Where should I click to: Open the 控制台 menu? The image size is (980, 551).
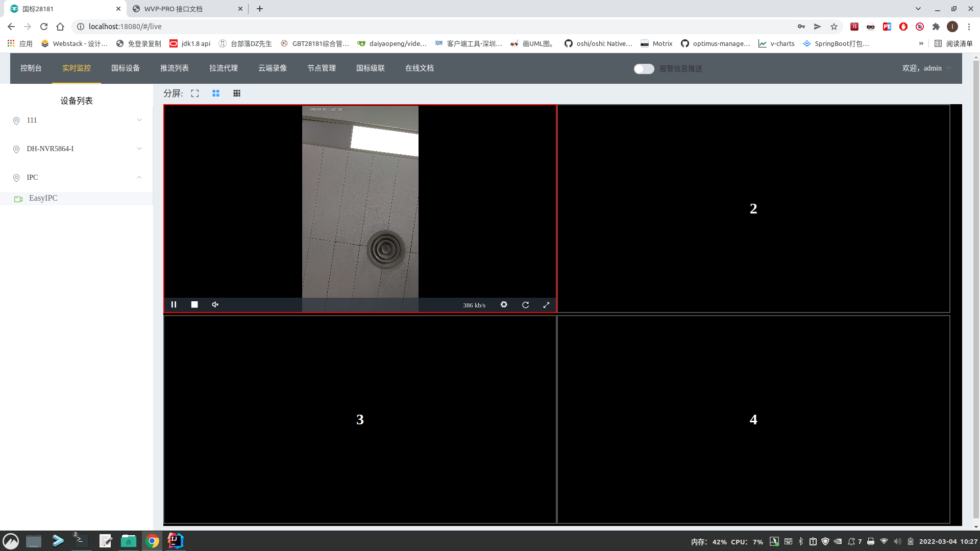[x=31, y=68]
